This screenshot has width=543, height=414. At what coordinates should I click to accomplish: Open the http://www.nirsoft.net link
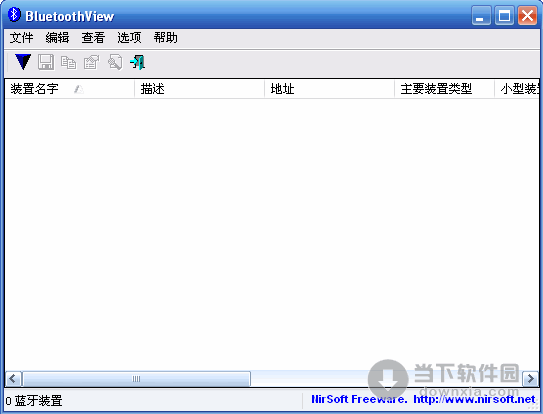(x=474, y=399)
